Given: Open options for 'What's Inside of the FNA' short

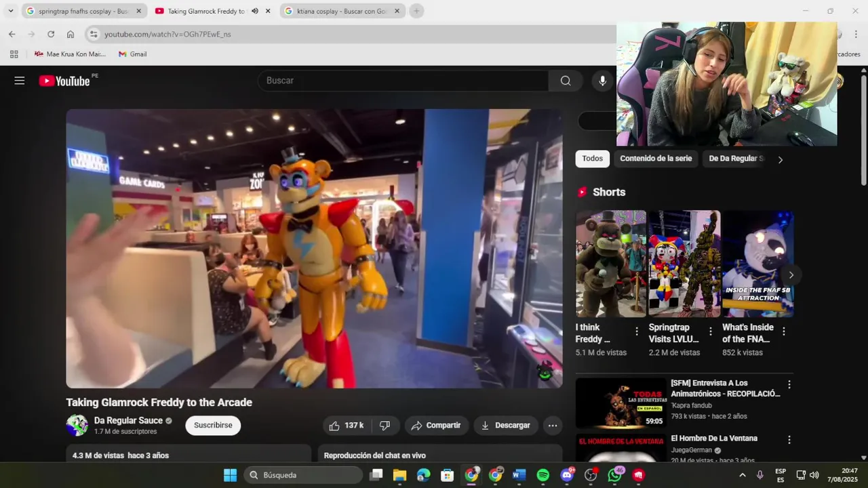Looking at the screenshot, I should pyautogui.click(x=784, y=331).
